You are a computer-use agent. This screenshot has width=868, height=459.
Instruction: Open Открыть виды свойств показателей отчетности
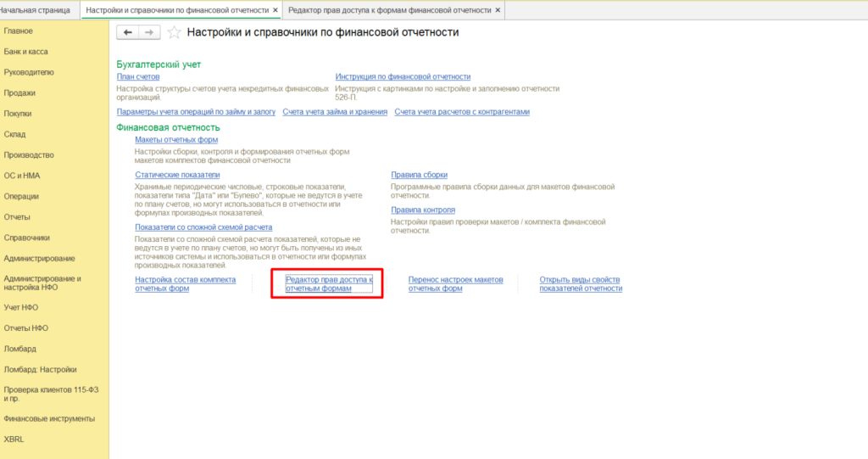pyautogui.click(x=581, y=283)
